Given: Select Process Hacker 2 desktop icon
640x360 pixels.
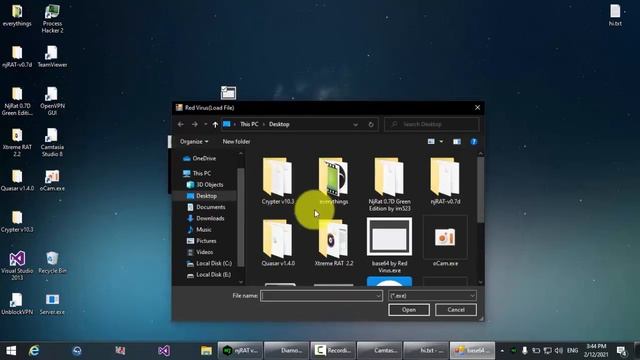Looking at the screenshot, I should 52,19.
